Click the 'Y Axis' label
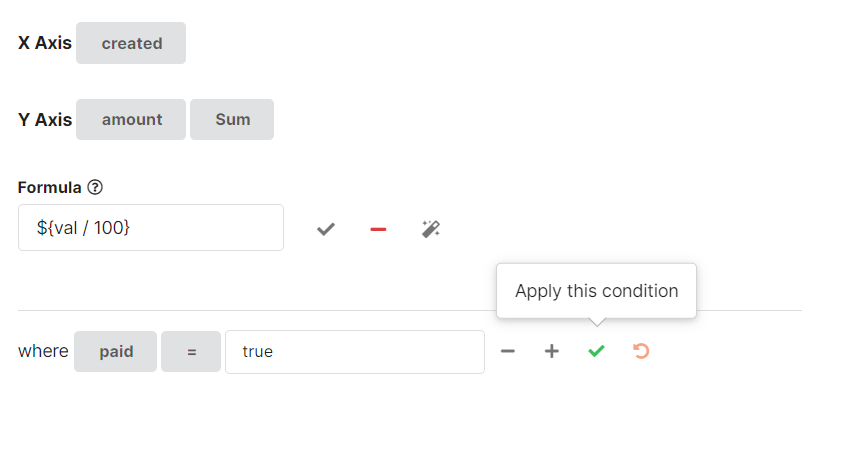The width and height of the screenshot is (853, 451). point(45,119)
